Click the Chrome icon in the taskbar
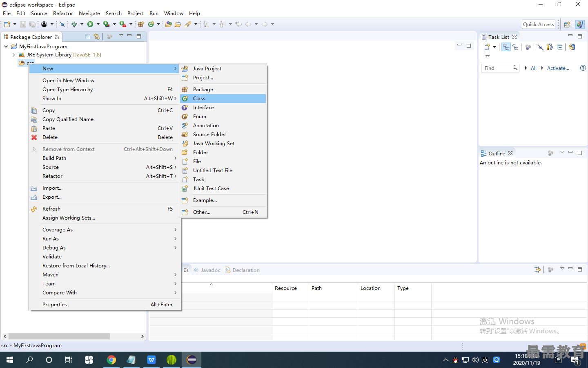588x368 pixels. point(111,360)
